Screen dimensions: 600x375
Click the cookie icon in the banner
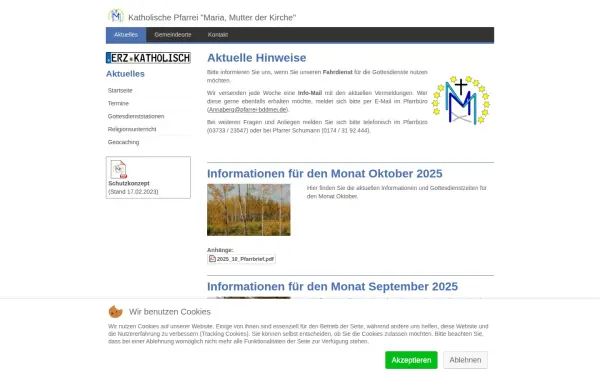115,311
